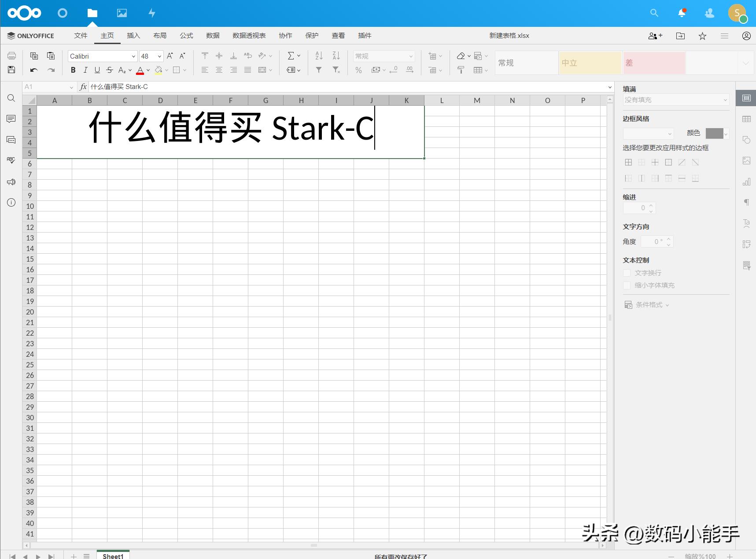Open the 数据 ribbon tab
The image size is (756, 559).
click(x=212, y=36)
